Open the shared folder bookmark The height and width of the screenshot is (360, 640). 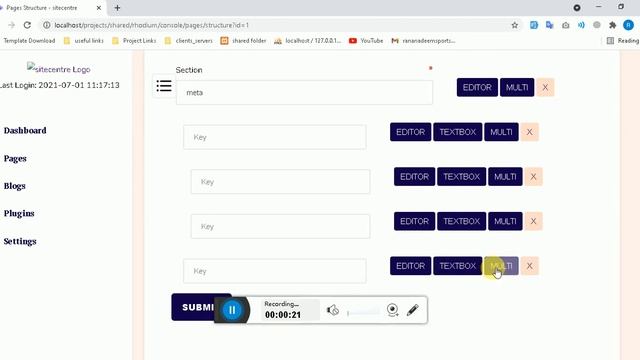click(x=243, y=41)
